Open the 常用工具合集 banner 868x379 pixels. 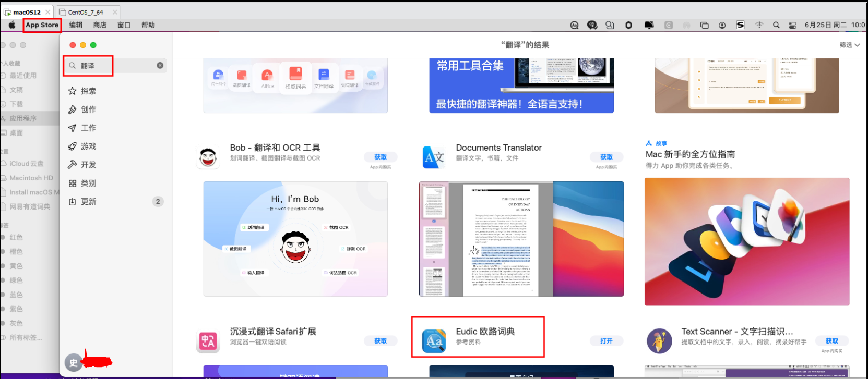coord(521,85)
